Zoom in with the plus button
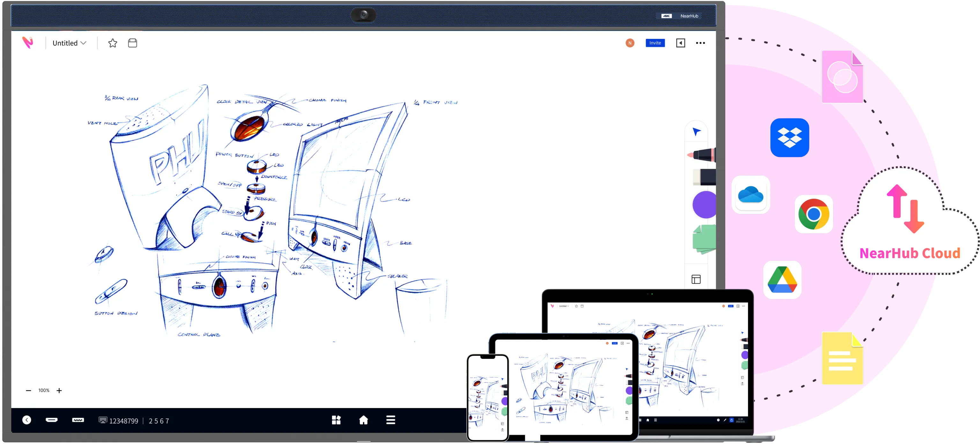Image resolution: width=980 pixels, height=445 pixels. tap(59, 390)
